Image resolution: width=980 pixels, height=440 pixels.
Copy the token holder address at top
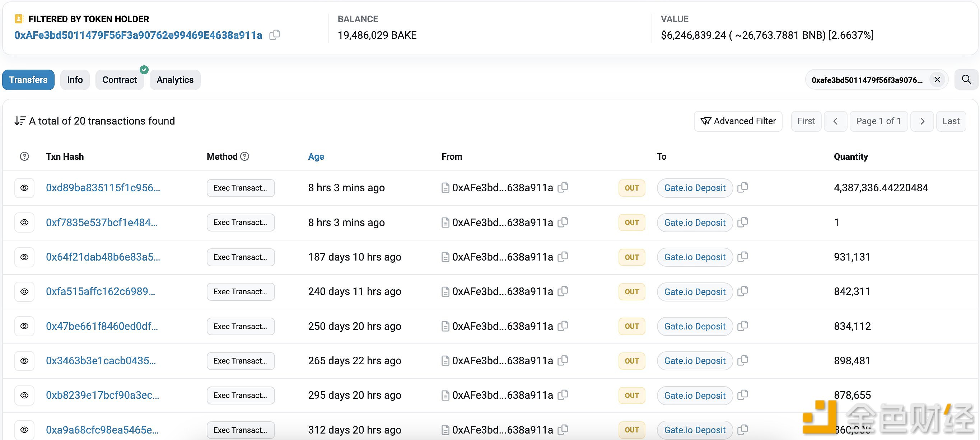(274, 35)
